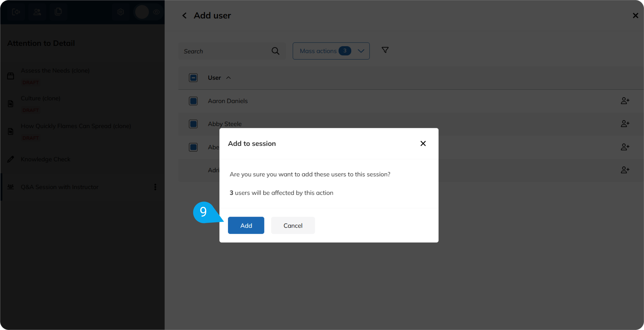Open the settings gear icon

120,12
